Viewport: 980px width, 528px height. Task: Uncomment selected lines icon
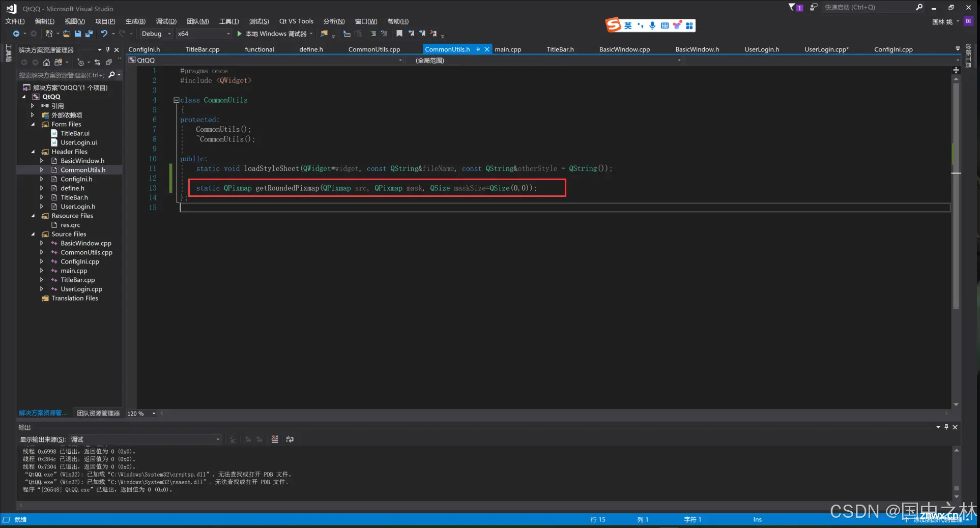384,34
